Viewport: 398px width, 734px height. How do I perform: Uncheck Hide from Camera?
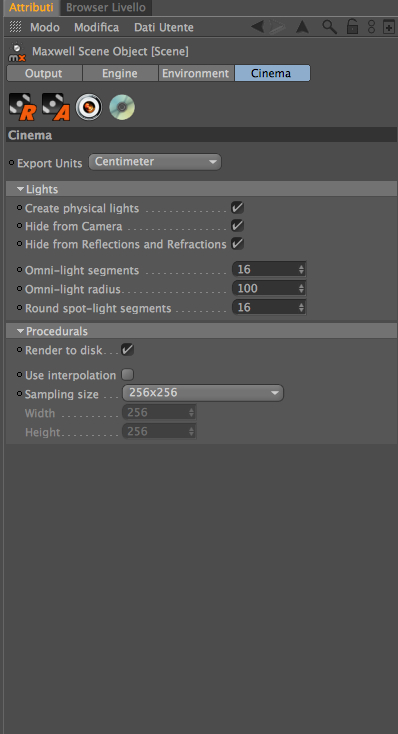click(237, 225)
